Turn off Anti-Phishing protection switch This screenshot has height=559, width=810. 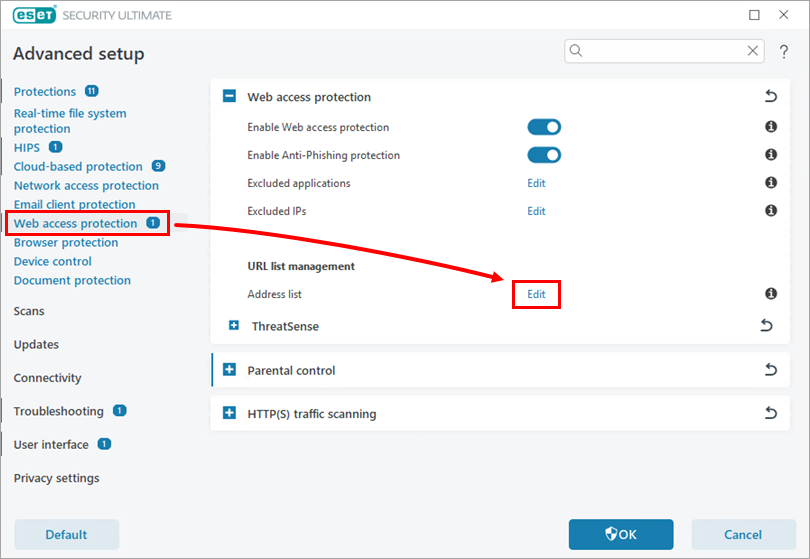tap(544, 155)
